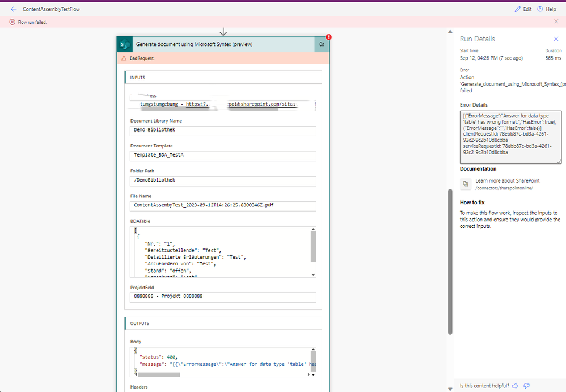Click the 'How to fix' heading
The height and width of the screenshot is (392, 566).
[x=472, y=203]
